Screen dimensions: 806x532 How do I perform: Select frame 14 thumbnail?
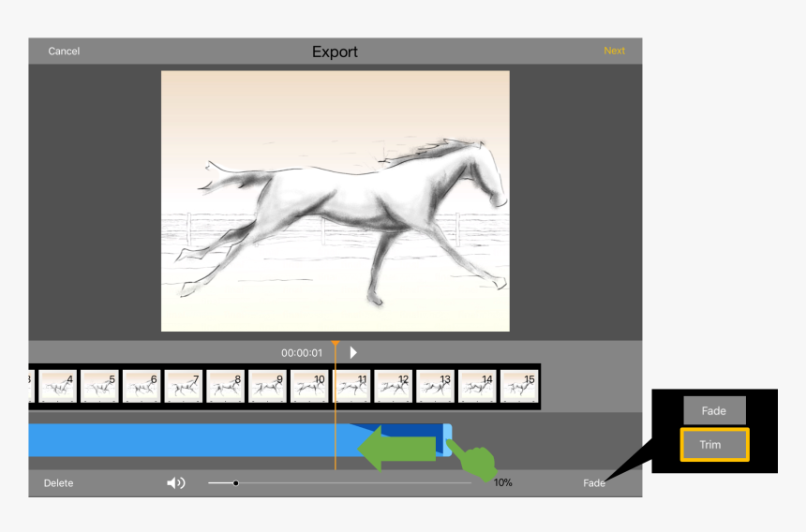tap(478, 386)
